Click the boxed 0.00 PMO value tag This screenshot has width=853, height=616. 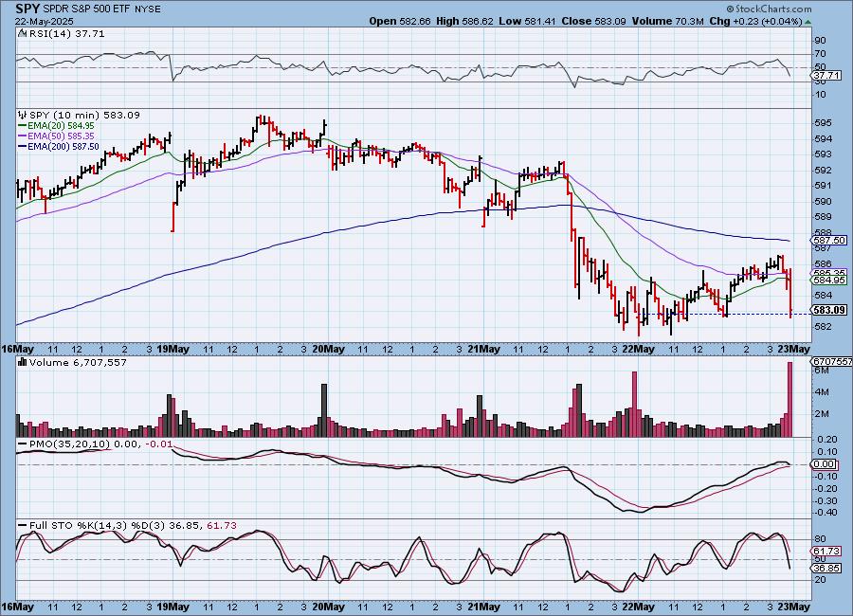tap(825, 464)
